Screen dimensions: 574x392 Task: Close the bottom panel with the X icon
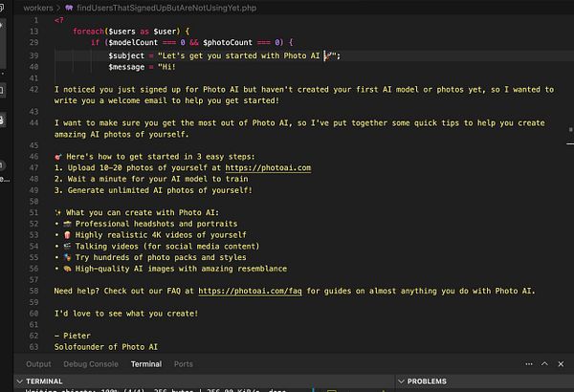(x=561, y=364)
